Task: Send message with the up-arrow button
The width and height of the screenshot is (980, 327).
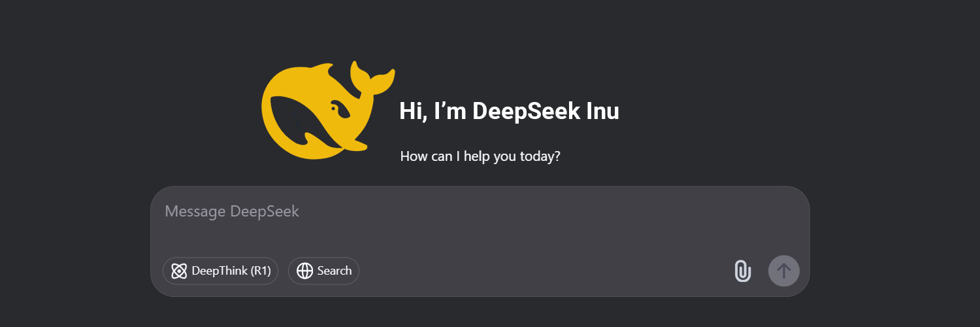Action: [x=784, y=271]
